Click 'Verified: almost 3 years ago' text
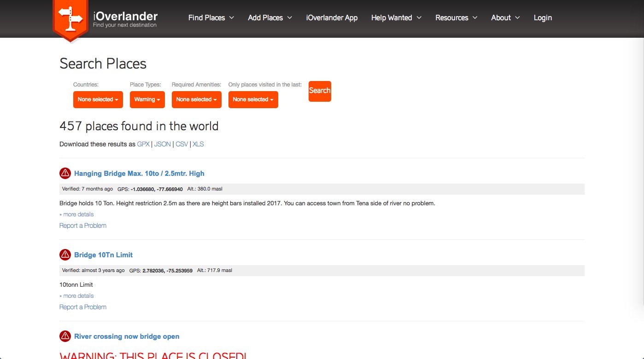 tap(94, 271)
